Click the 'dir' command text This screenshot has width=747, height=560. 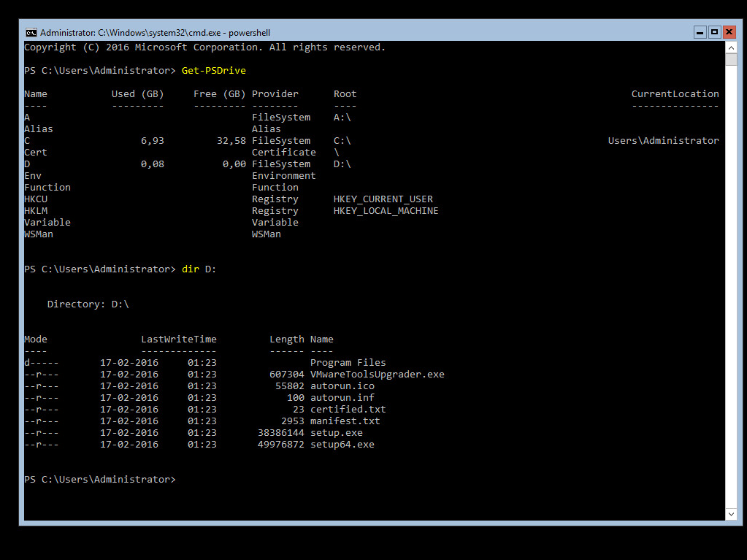click(x=191, y=269)
